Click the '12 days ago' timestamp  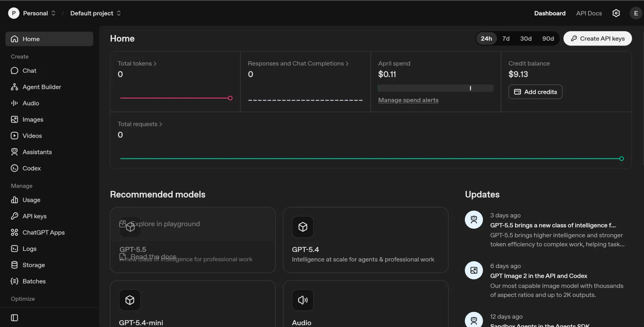click(506, 316)
